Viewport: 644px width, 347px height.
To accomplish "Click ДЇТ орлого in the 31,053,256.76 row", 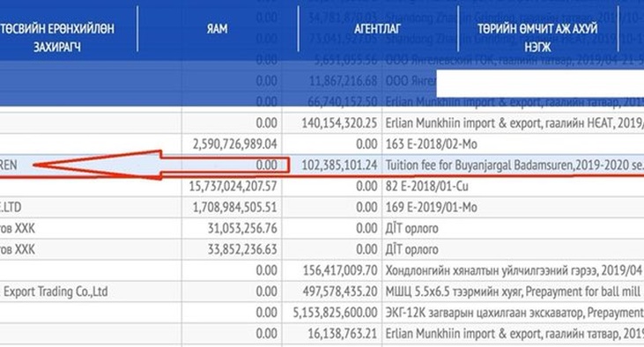I will coord(411,228).
